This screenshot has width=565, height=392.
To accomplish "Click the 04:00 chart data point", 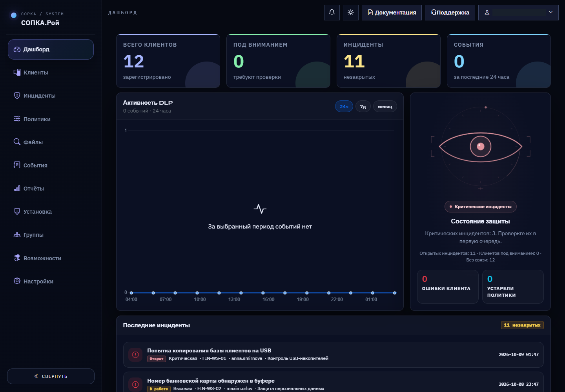I will pos(131,293).
